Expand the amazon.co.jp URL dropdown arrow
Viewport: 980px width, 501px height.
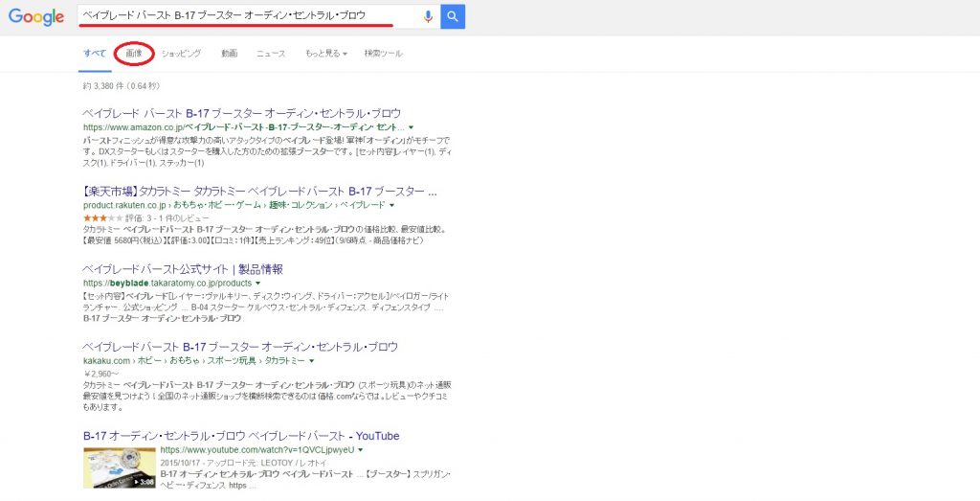coord(411,127)
